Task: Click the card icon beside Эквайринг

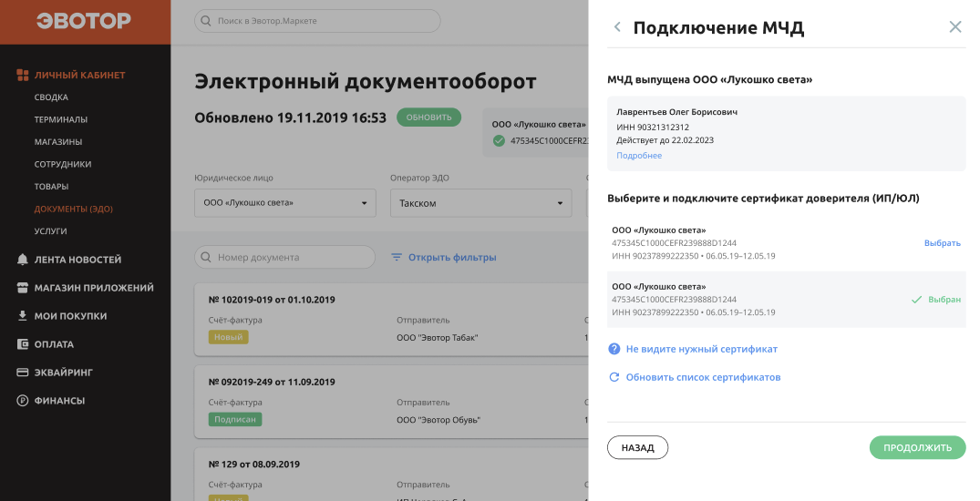Action: [x=23, y=373]
